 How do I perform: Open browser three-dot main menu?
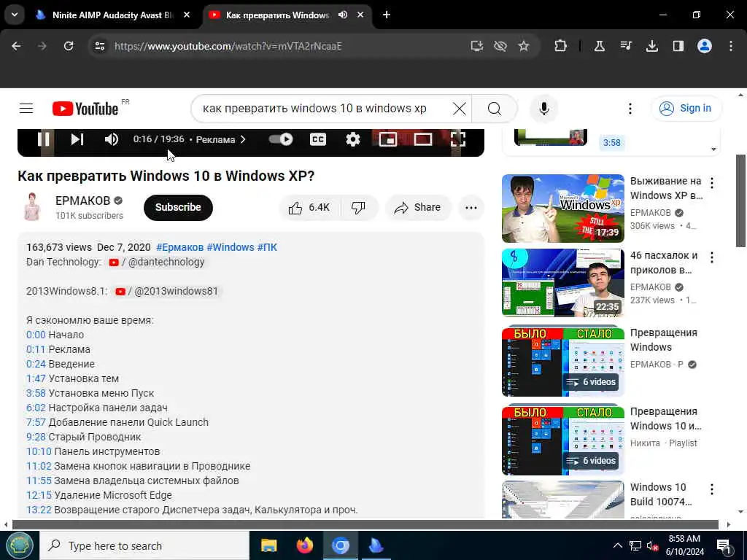[x=731, y=46]
